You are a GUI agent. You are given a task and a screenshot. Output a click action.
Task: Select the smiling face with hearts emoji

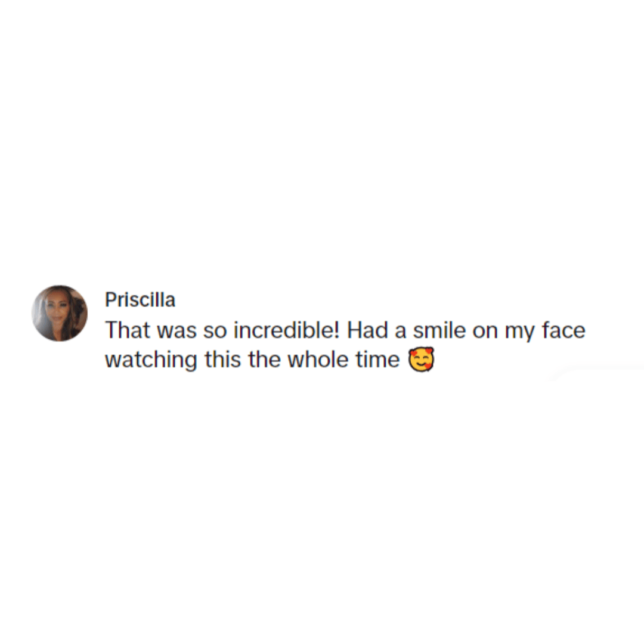pyautogui.click(x=421, y=360)
